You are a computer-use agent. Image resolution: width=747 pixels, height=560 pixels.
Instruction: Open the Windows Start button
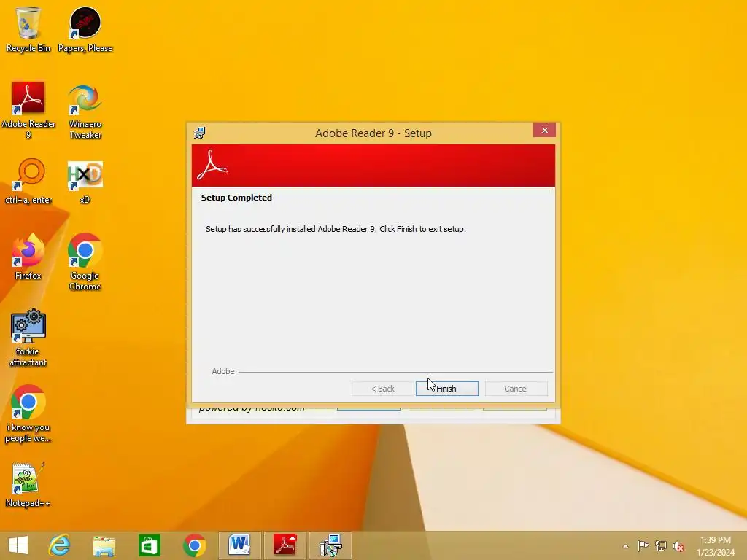(18, 545)
